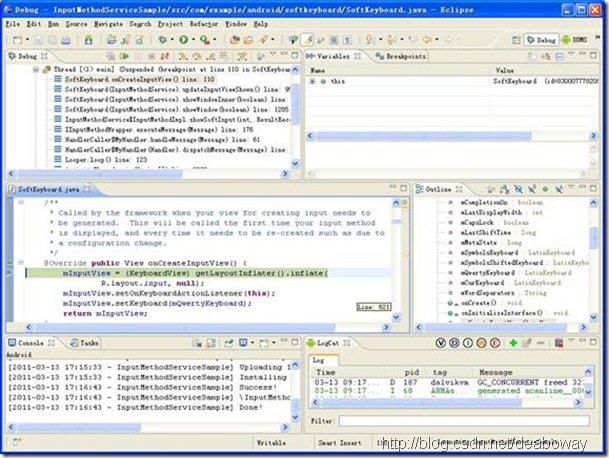Show more perspectives chevron at toolbar right
The image size is (609, 458).
[597, 38]
